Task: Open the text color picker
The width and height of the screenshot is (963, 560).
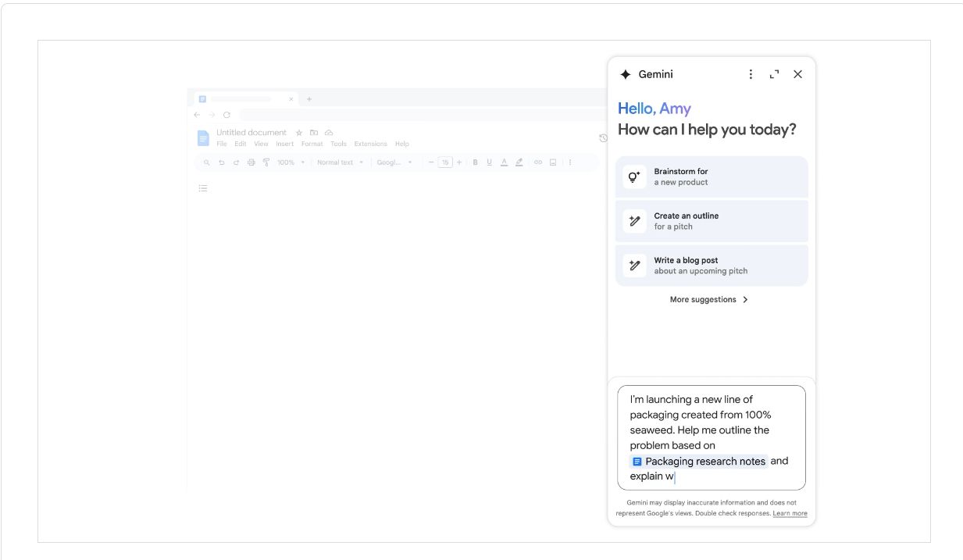Action: (x=504, y=162)
